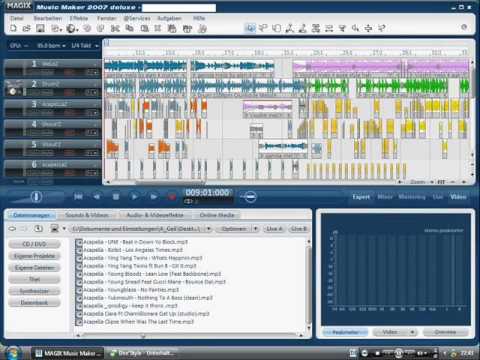This screenshot has width=480, height=360.
Task: Click the Eigene Projekte button
Action: click(34, 256)
